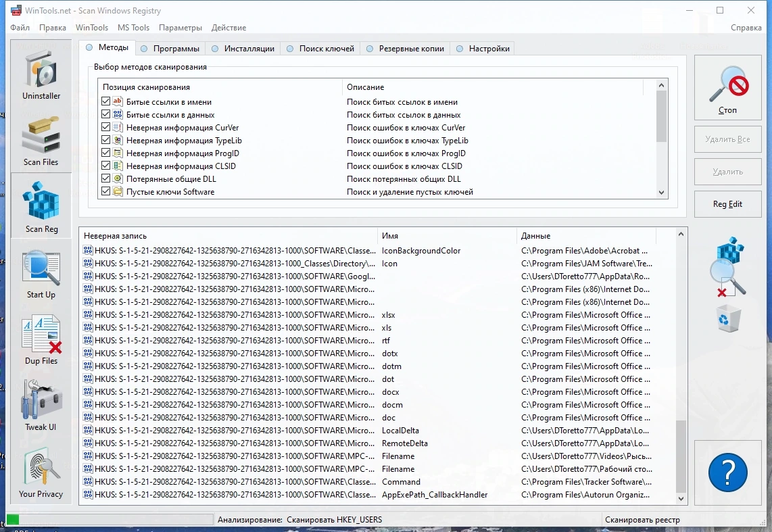The height and width of the screenshot is (532, 772).
Task: Open the MS Tools menu
Action: (x=133, y=28)
